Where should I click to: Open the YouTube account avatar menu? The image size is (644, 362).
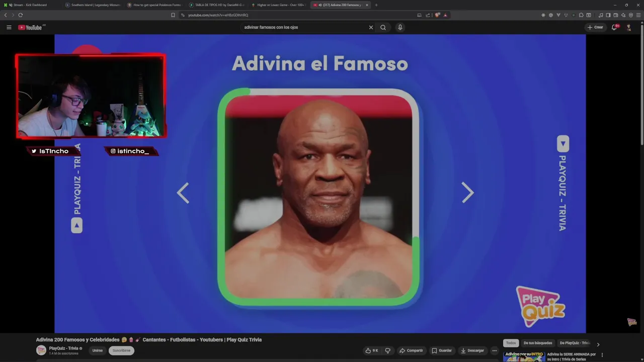[x=628, y=27]
